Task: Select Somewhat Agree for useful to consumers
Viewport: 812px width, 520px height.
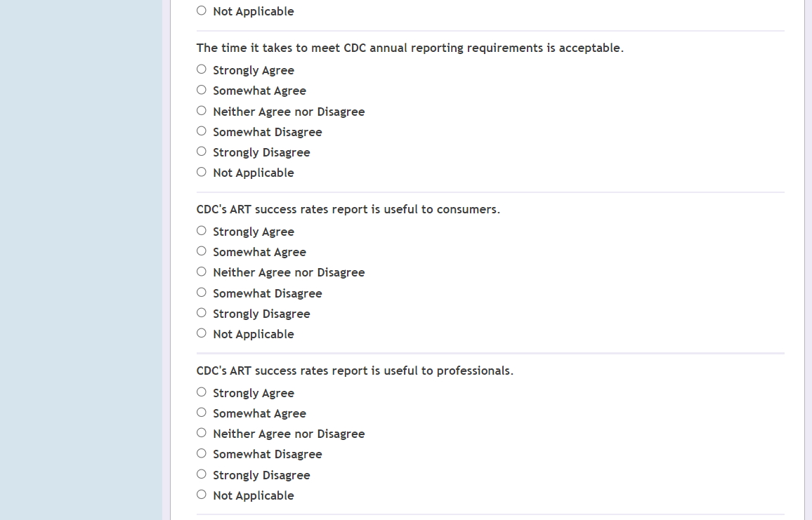Action: pyautogui.click(x=202, y=251)
